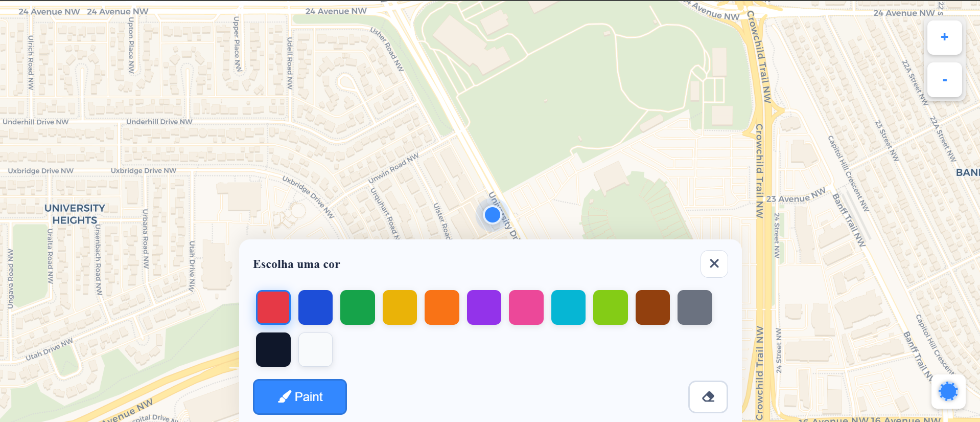Click the blue location marker on map
This screenshot has width=980, height=422.
tap(492, 215)
